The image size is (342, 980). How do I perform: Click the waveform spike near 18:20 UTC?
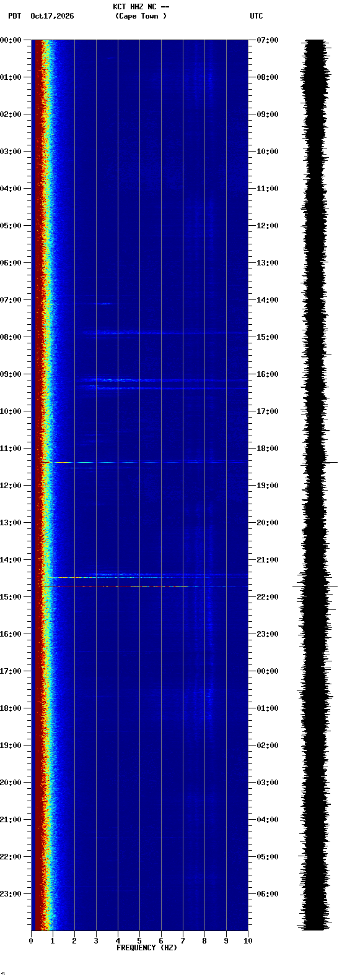coord(320,462)
